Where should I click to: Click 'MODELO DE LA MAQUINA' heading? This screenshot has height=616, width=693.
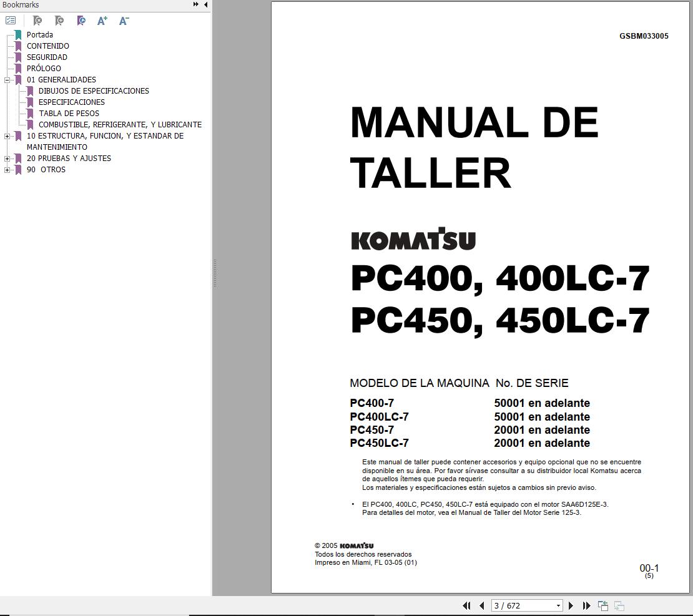pos(420,383)
